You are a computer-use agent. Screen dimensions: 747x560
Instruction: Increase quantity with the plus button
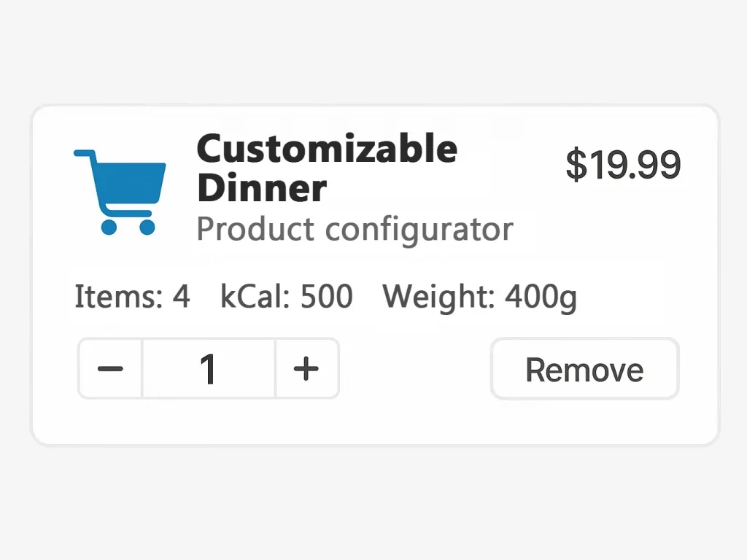306,369
